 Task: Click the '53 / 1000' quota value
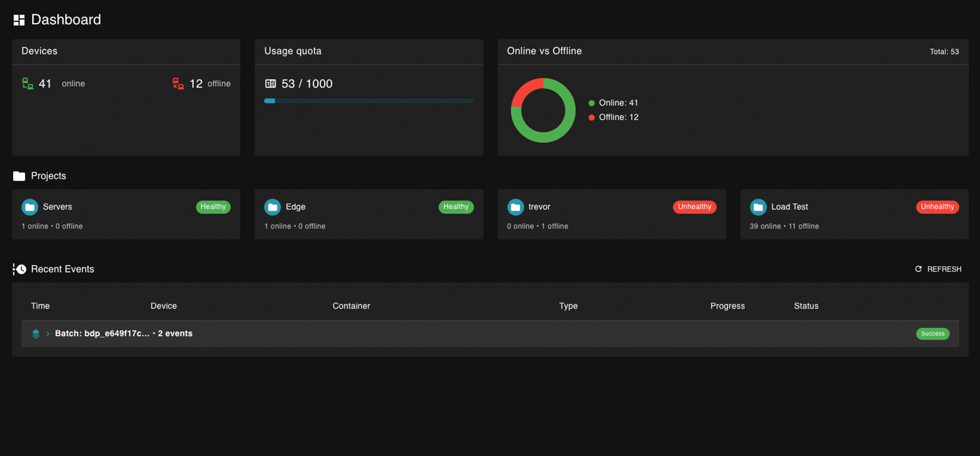point(307,84)
